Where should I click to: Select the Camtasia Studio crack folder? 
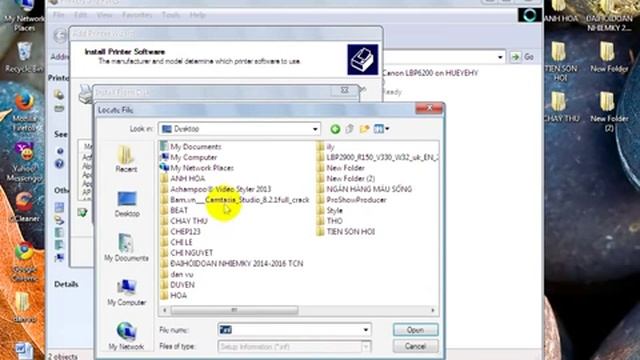(x=235, y=200)
